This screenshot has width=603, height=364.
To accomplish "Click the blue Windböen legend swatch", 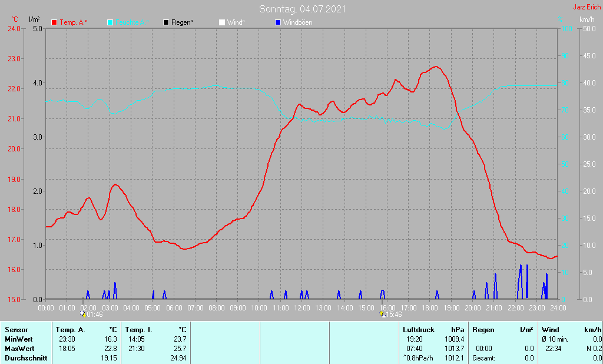I will coord(278,22).
